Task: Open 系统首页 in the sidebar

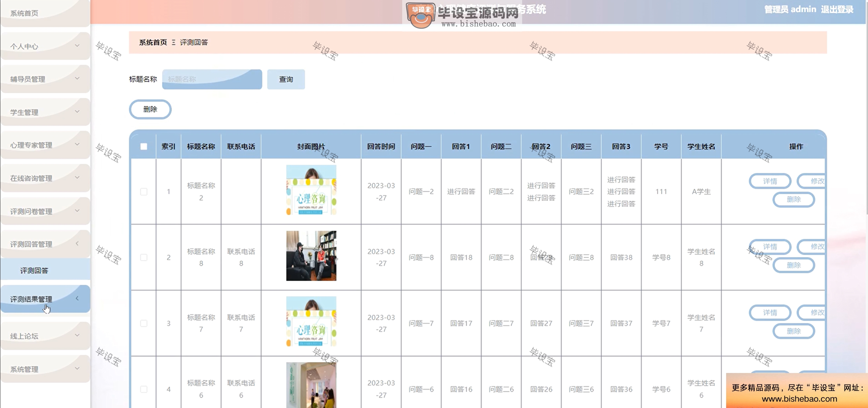Action: click(x=45, y=13)
